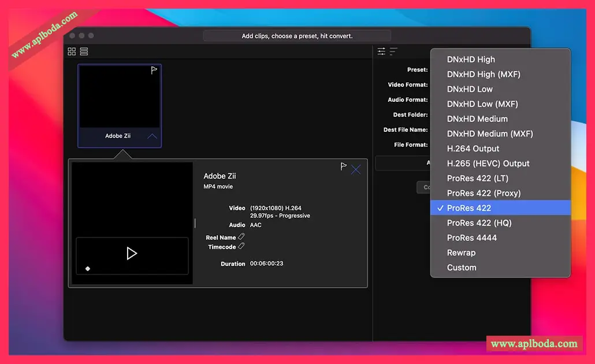Select the Adobe Zii clip thumbnail
This screenshot has width=595, height=364.
click(120, 98)
